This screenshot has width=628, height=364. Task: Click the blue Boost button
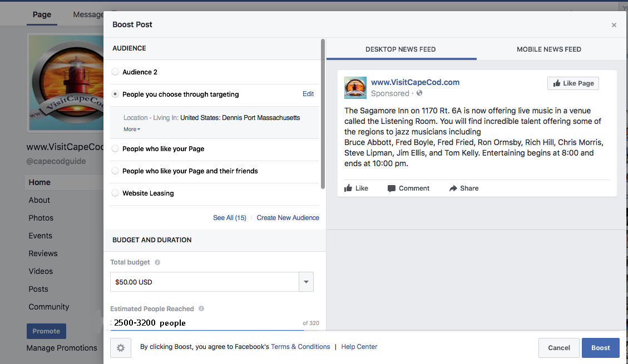[x=600, y=347]
